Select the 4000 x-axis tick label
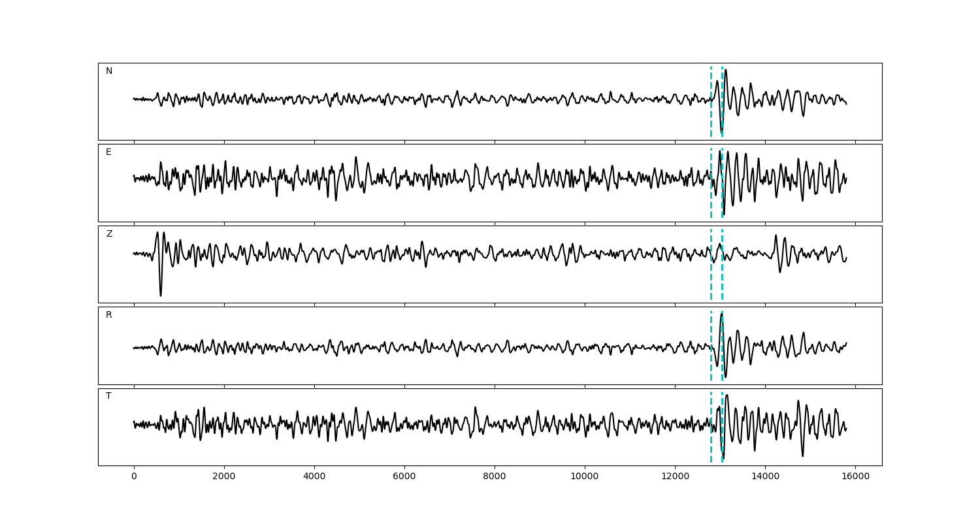 tap(314, 477)
